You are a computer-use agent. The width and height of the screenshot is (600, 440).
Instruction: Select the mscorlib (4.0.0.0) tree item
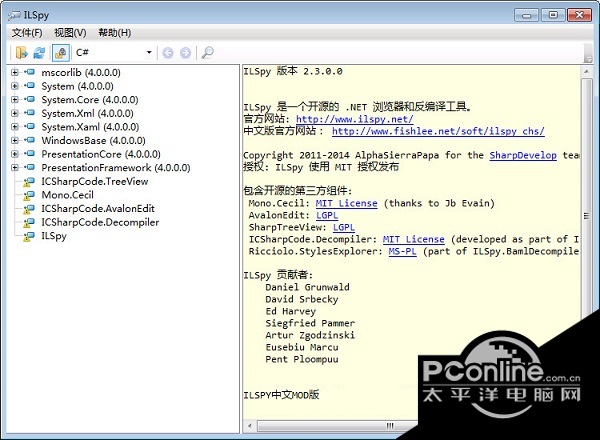coord(81,72)
